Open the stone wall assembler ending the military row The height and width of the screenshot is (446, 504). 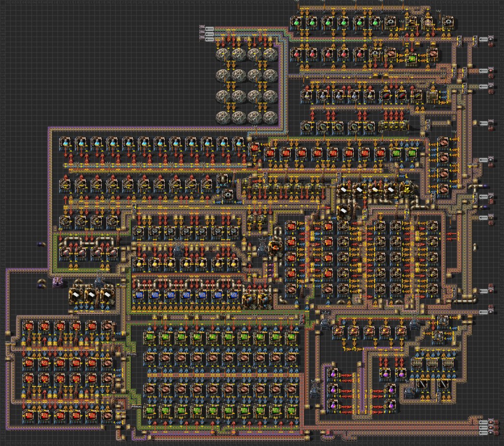(x=432, y=96)
